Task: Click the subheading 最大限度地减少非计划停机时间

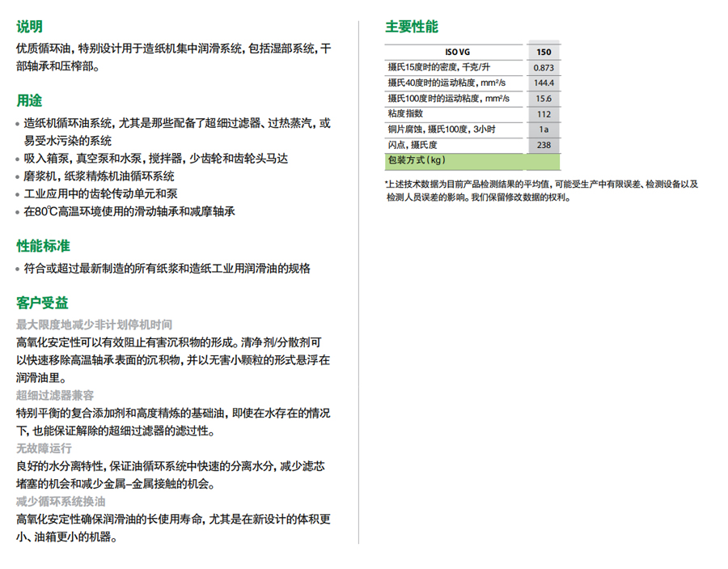Action: point(95,325)
